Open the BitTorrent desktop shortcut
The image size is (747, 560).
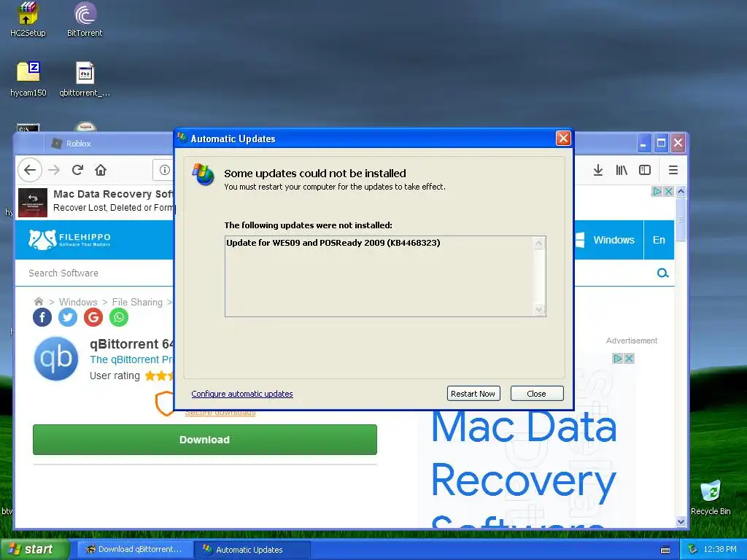point(85,19)
